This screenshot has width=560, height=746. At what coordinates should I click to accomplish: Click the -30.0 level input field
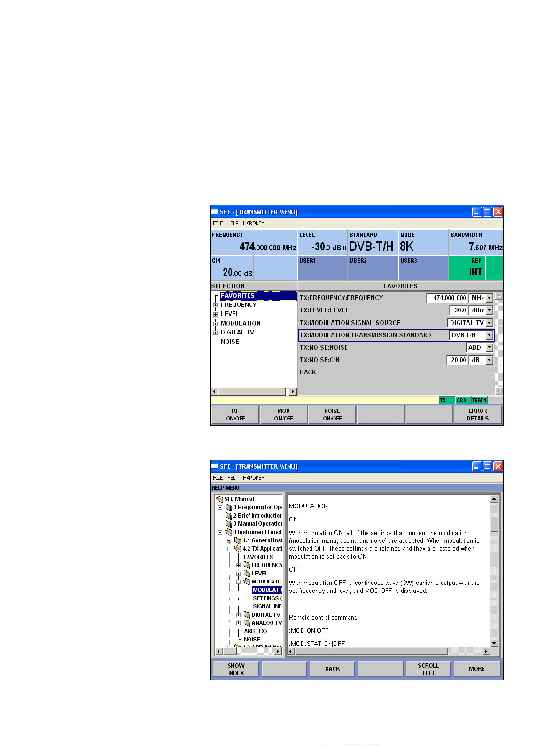459,310
